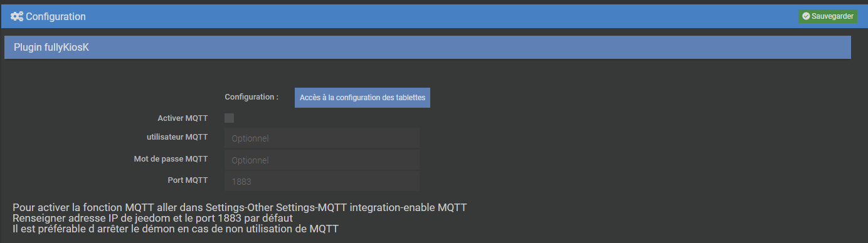The height and width of the screenshot is (243, 868).
Task: Click the Configuration title text in the top bar
Action: pos(56,16)
